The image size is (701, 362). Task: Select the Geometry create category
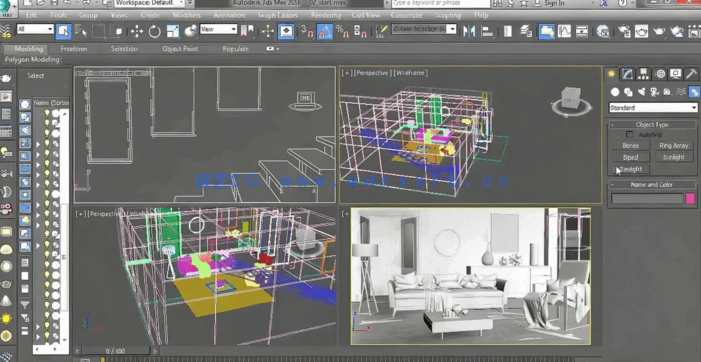[615, 92]
